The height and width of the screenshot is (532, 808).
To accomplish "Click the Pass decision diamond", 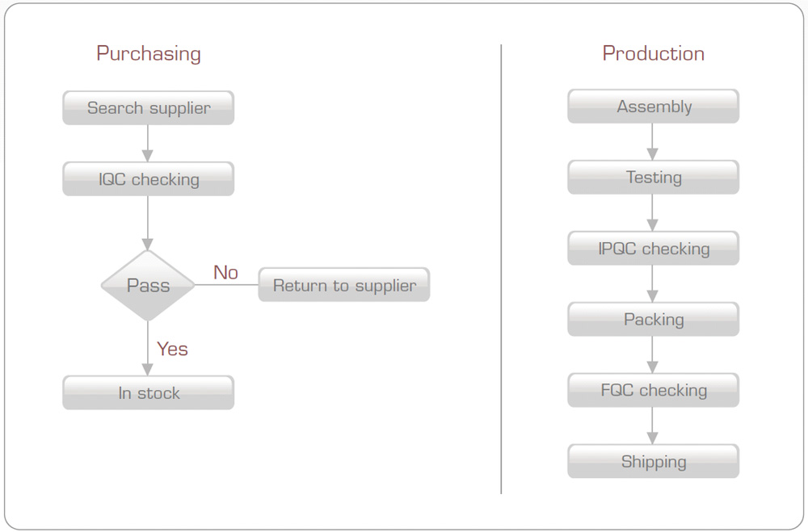I will 148,285.
